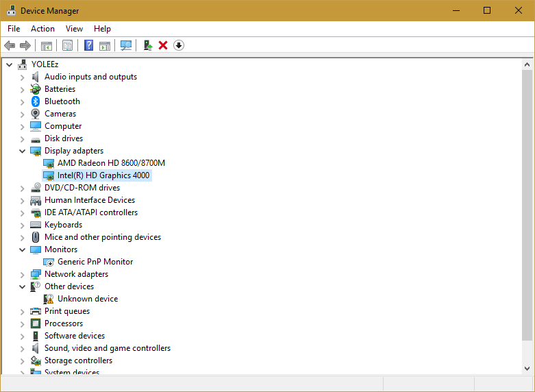Click the scrollbar down arrow
This screenshot has width=535, height=392.
527,369
